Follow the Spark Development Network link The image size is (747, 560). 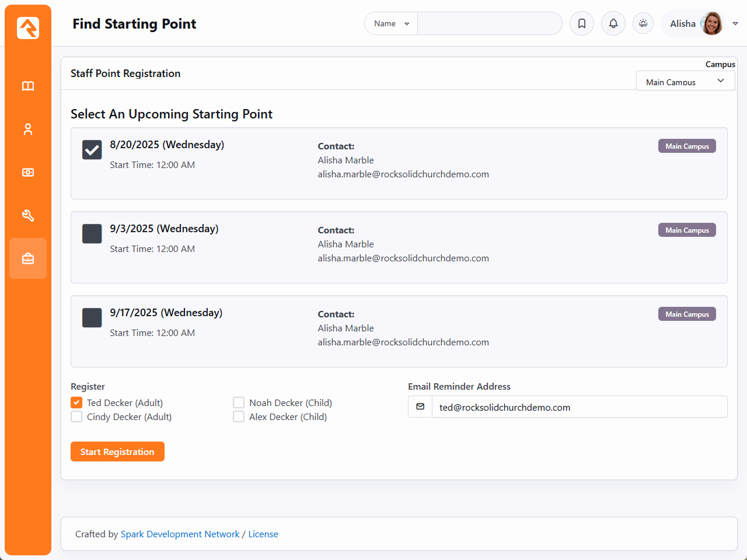180,534
